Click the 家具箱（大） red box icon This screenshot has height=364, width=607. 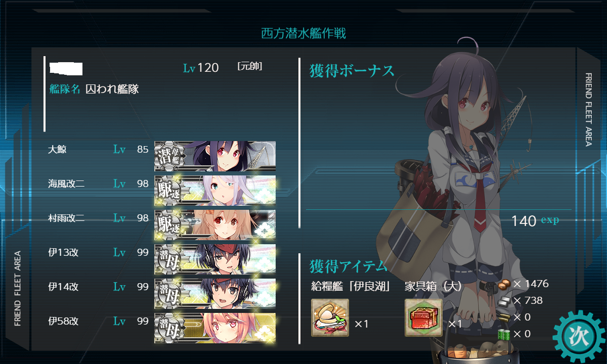[x=423, y=317]
